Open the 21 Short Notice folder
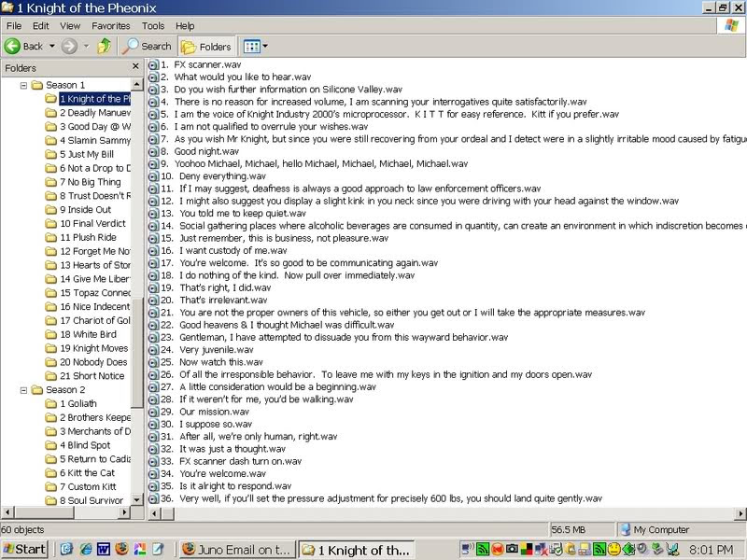The width and height of the screenshot is (747, 560). (x=92, y=376)
